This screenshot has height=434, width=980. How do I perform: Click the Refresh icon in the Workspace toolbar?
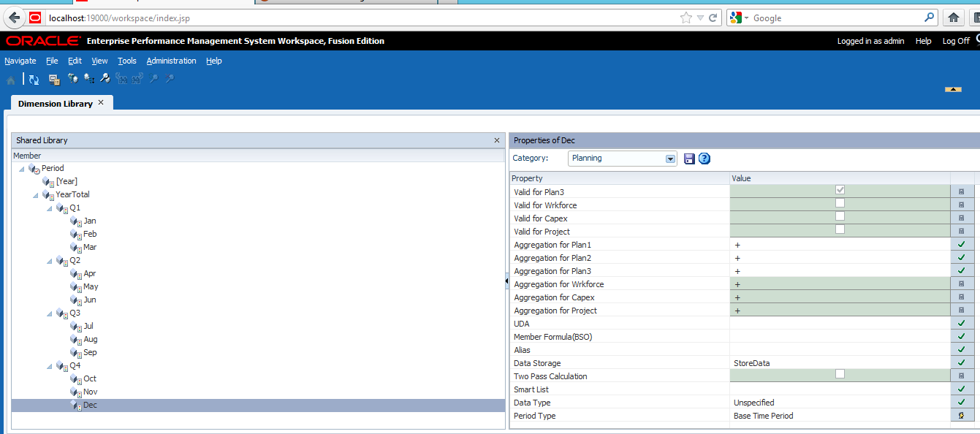(x=34, y=78)
